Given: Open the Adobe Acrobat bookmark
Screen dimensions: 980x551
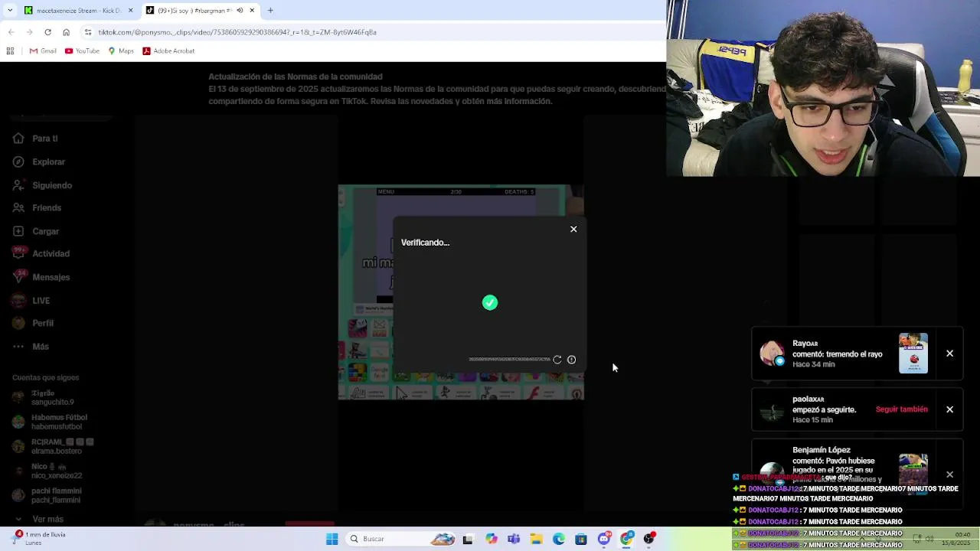Looking at the screenshot, I should tap(168, 51).
